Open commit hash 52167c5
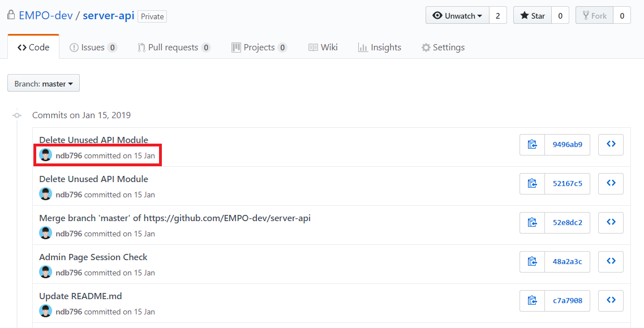 567,183
